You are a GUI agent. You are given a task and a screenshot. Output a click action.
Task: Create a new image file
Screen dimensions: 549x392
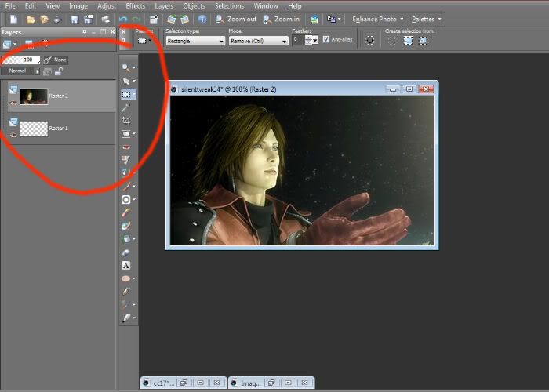[13, 19]
